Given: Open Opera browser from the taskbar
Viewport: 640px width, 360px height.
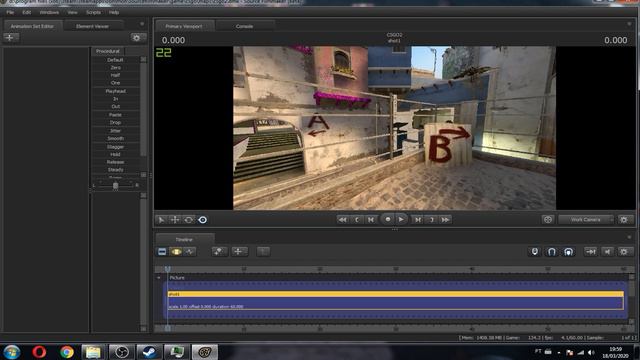Looking at the screenshot, I should [x=39, y=352].
